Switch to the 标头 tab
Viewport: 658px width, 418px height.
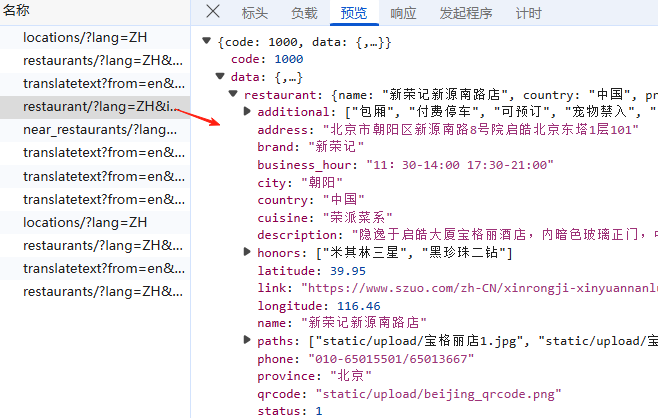point(254,13)
